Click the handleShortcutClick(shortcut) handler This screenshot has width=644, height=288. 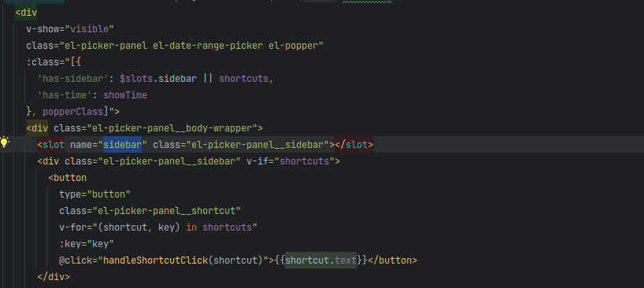pyautogui.click(x=183, y=260)
